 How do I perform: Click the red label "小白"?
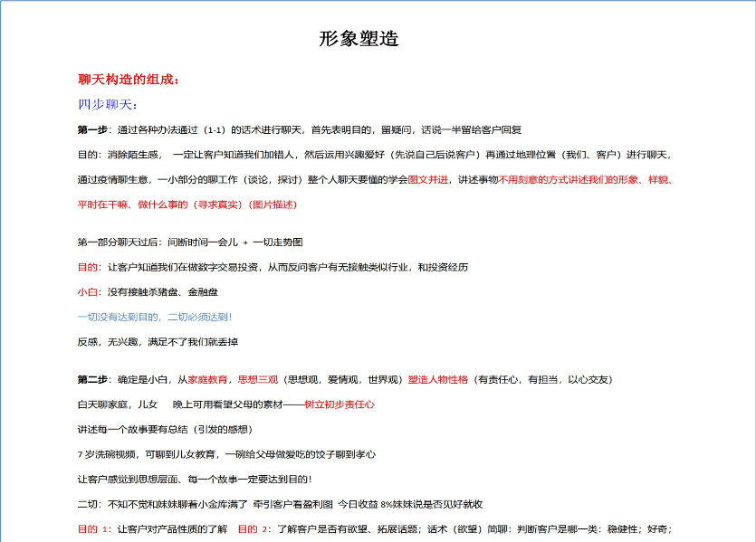(87, 292)
